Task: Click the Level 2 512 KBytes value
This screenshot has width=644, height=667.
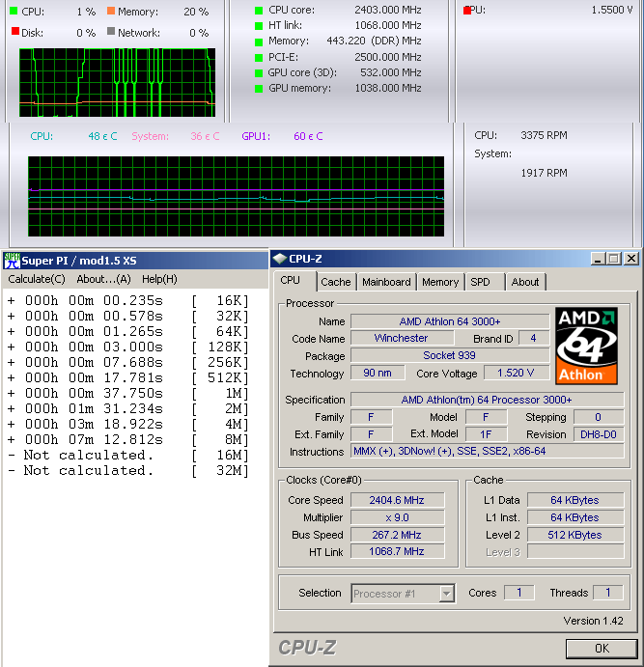Action: pyautogui.click(x=575, y=535)
